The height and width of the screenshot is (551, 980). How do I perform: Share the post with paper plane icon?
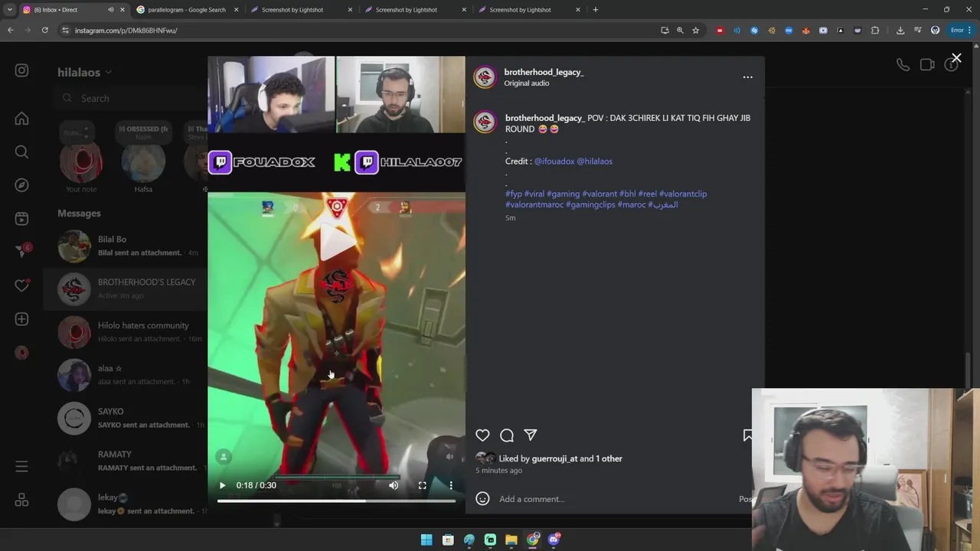point(531,435)
